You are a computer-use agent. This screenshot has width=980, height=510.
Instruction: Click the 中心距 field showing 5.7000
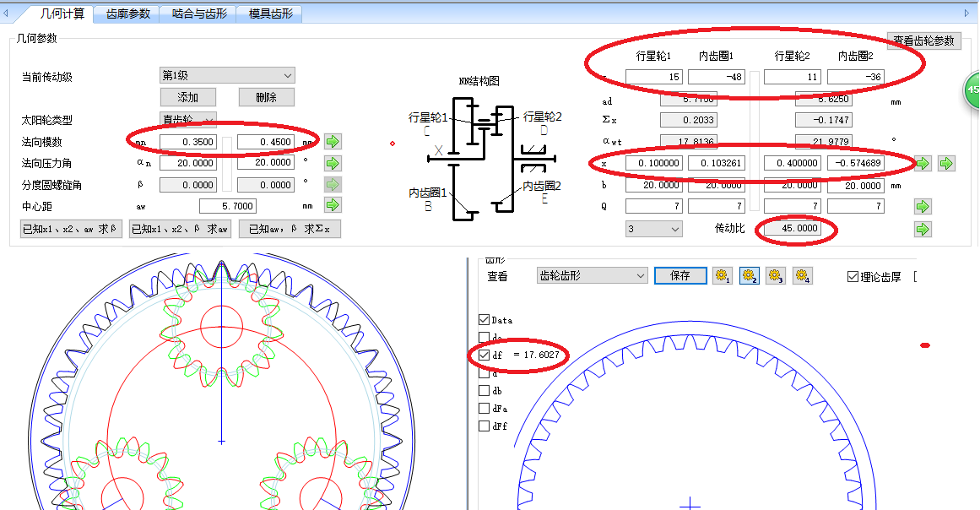228,206
